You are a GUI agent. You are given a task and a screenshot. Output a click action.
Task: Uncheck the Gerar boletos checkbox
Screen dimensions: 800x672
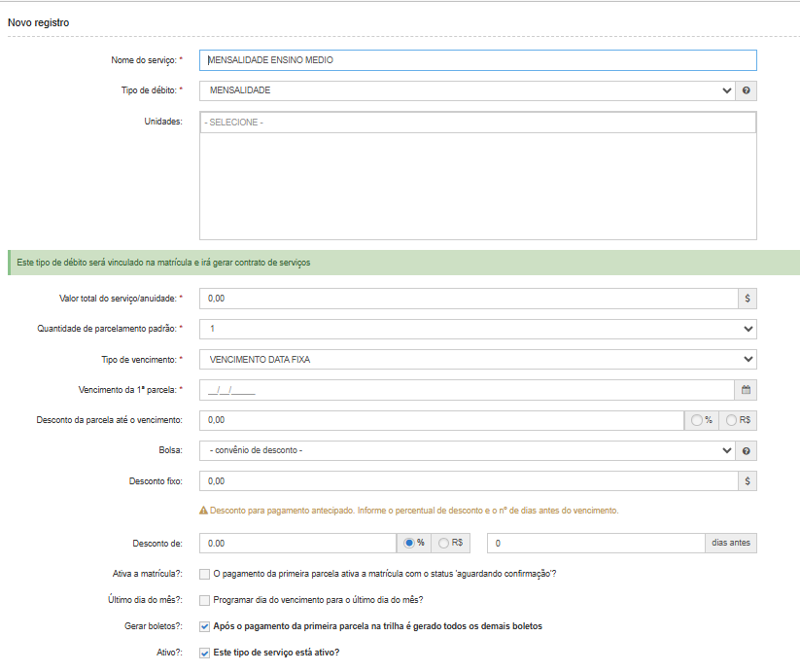click(204, 626)
